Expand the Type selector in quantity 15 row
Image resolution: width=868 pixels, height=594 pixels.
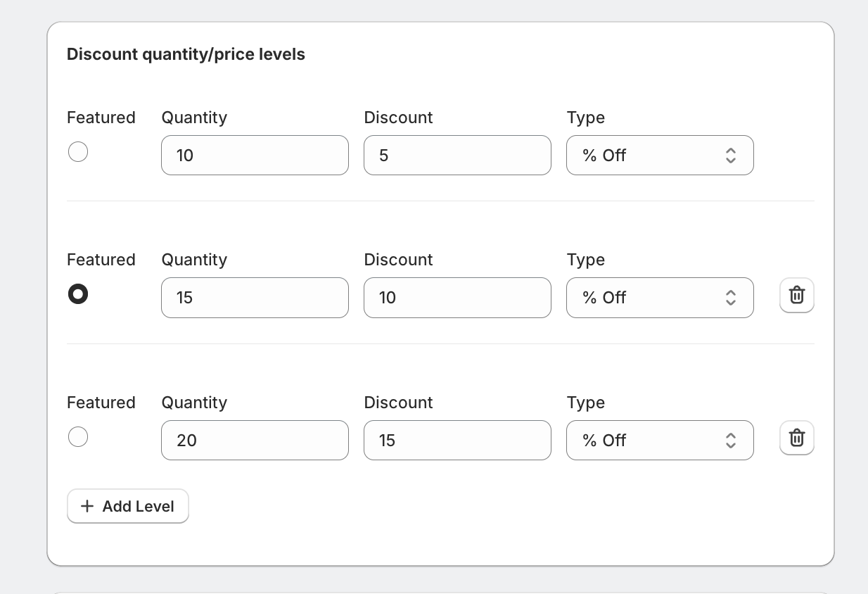[x=659, y=298]
